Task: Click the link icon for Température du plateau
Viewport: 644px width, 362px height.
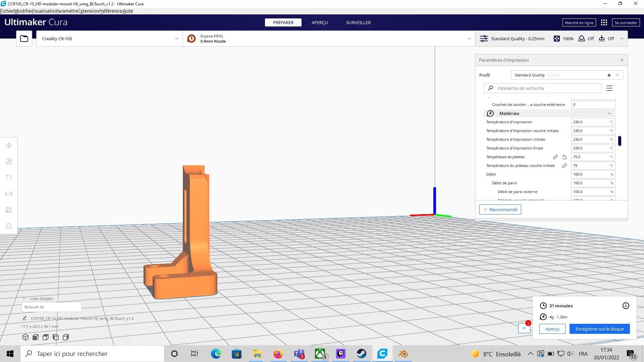Action: (555, 157)
